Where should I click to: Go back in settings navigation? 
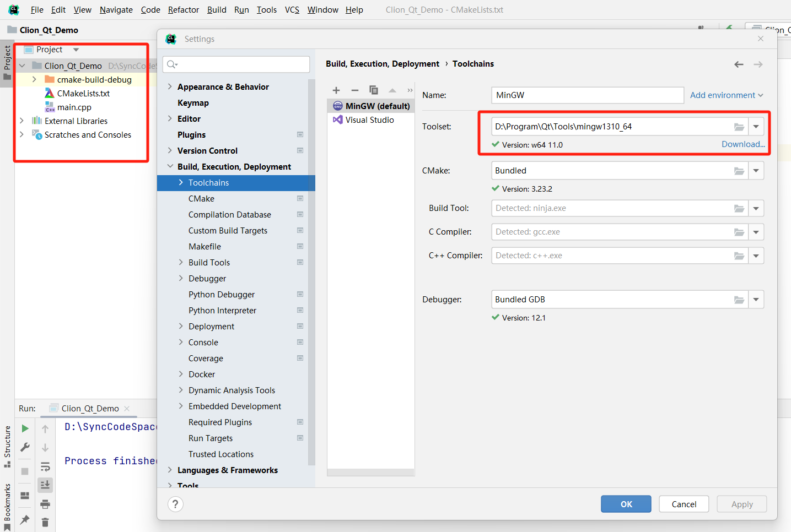739,64
